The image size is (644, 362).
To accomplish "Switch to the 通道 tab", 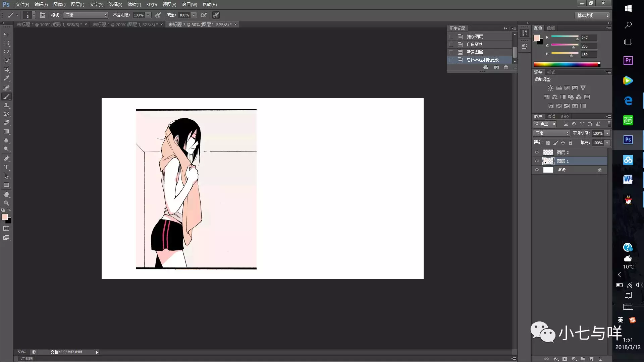I will (551, 117).
